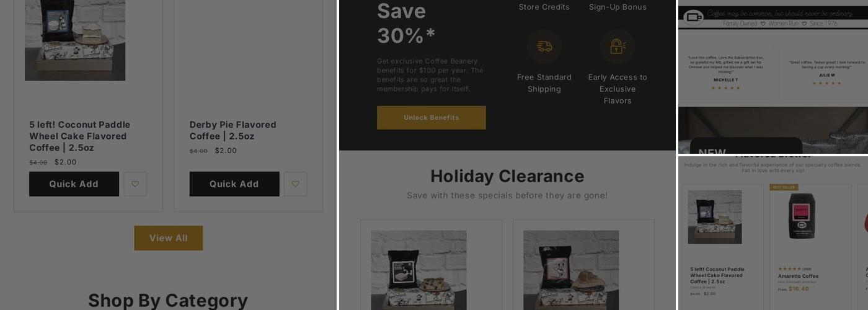This screenshot has width=868, height=310.
Task: Click the Free Standard Shipping truck icon
Action: (544, 46)
